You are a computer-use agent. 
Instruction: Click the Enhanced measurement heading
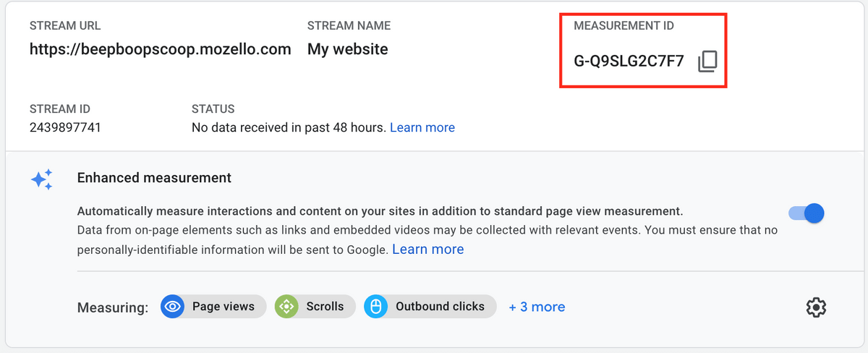[x=154, y=177]
